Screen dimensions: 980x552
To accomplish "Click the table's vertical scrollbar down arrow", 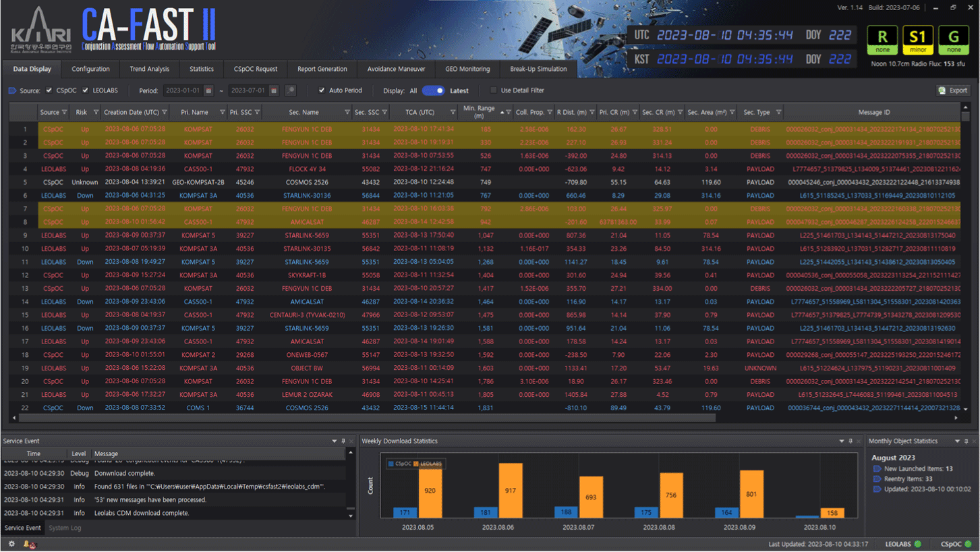I will [x=966, y=409].
